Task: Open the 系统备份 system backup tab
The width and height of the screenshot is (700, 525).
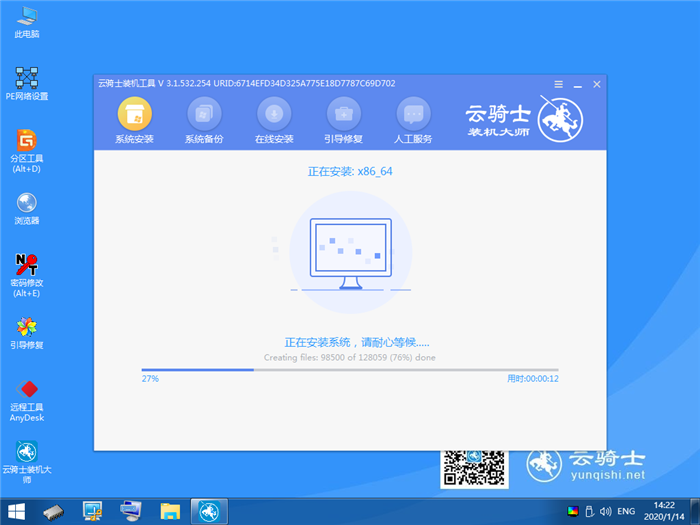Action: coord(204,120)
